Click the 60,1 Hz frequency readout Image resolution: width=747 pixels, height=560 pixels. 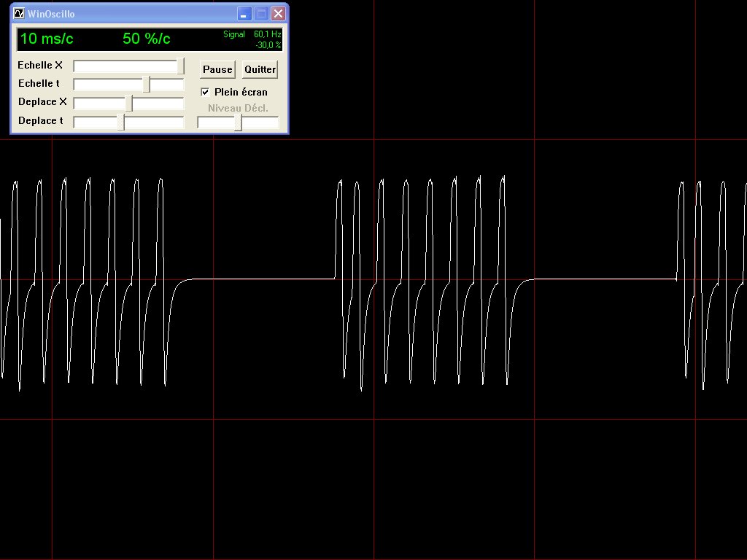tap(267, 34)
